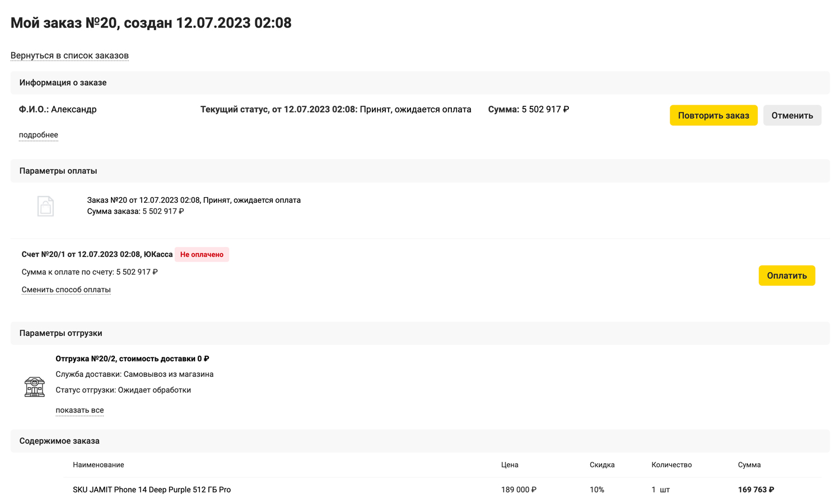Screen dimensions: 840x504
Task: Click the Количество column header
Action: (x=671, y=465)
